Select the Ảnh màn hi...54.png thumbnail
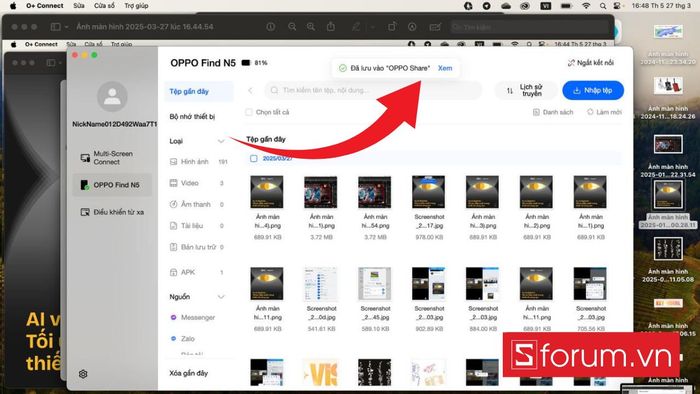The height and width of the screenshot is (394, 700). pos(375,192)
